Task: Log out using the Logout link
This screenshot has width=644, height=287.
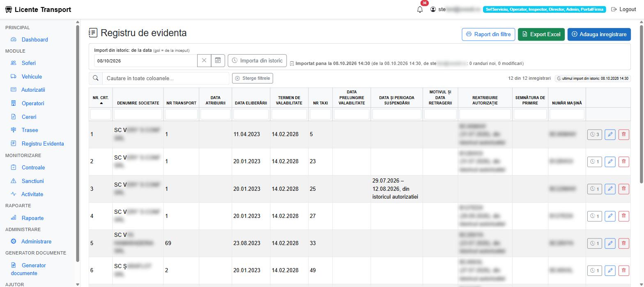Action: click(623, 9)
